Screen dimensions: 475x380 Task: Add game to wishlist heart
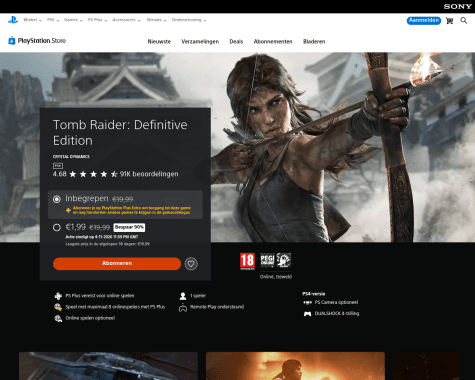(x=191, y=264)
